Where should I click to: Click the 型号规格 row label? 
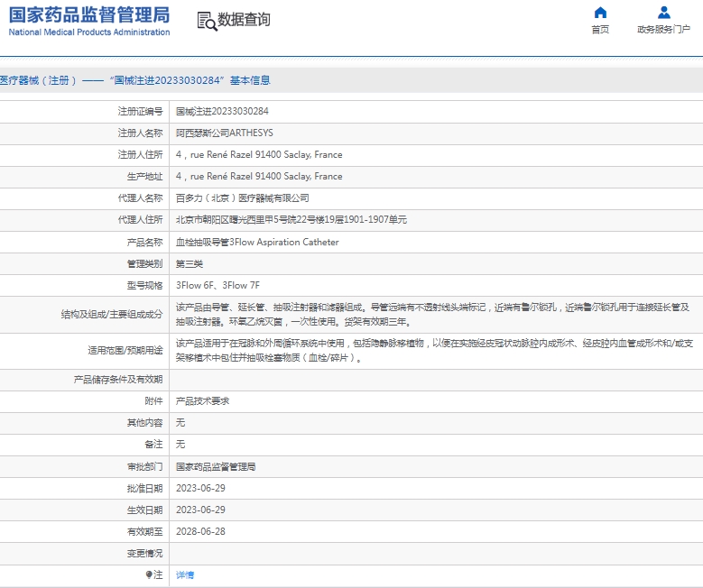(x=144, y=286)
